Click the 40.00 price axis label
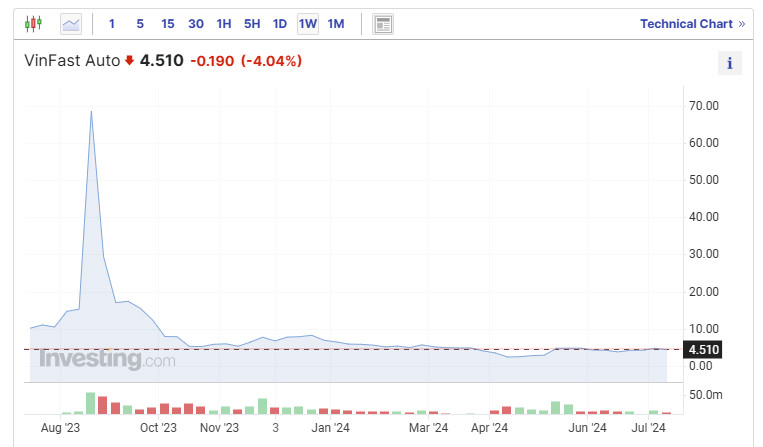 pos(704,217)
